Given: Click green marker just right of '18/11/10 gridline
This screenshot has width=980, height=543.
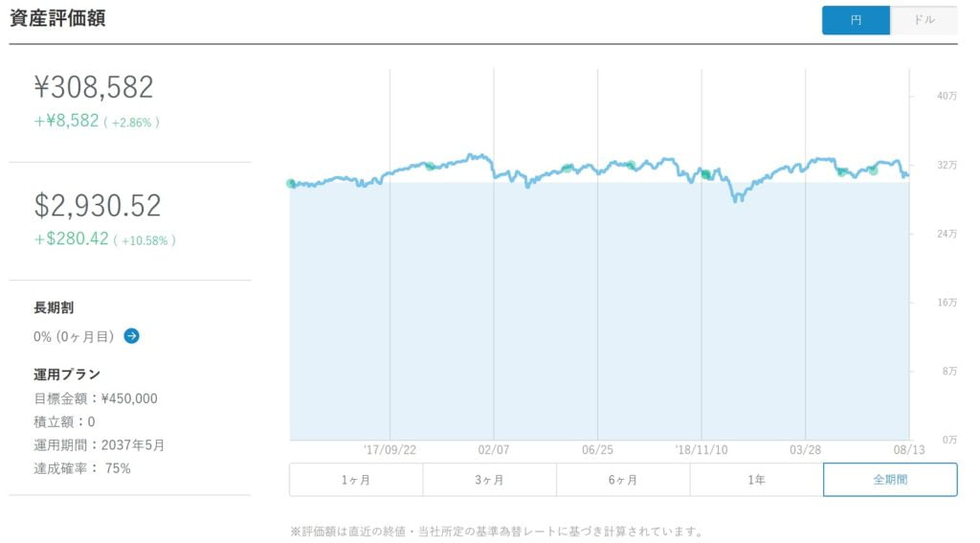Looking at the screenshot, I should tap(705, 174).
